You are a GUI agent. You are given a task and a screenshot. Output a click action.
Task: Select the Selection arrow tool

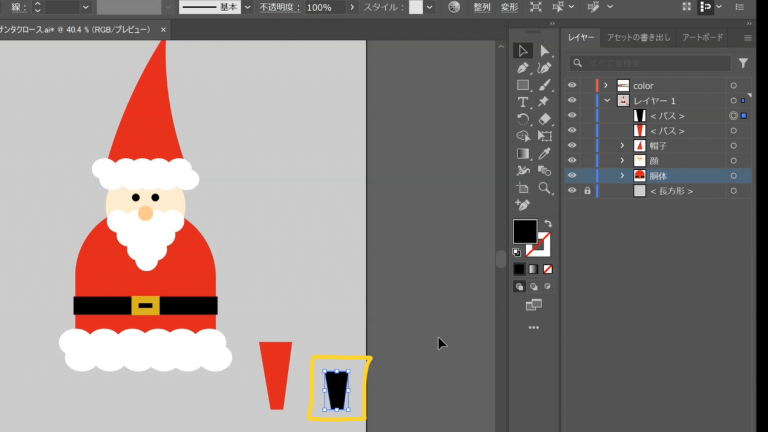[522, 51]
